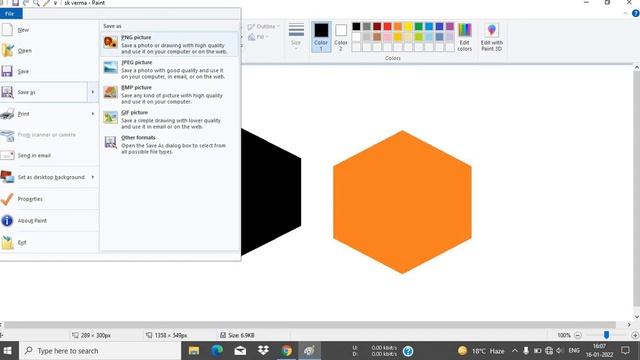
Task: Save as BMP picture option
Action: point(169,94)
